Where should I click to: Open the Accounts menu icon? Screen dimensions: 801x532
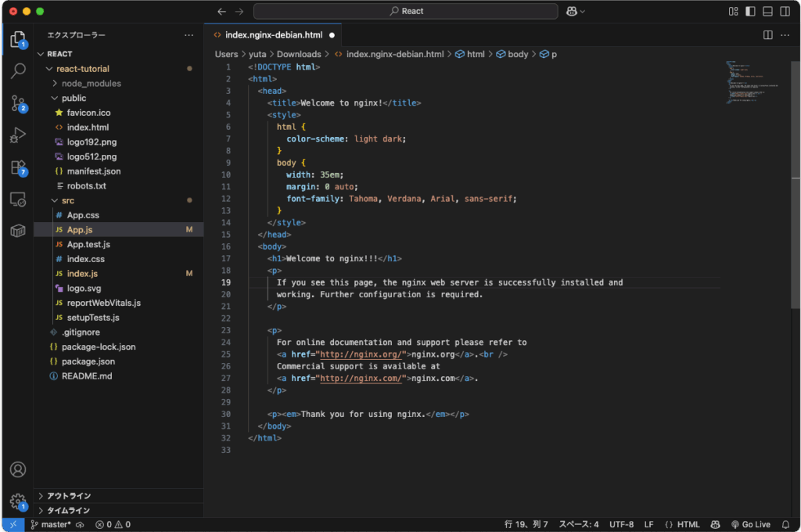(x=18, y=469)
